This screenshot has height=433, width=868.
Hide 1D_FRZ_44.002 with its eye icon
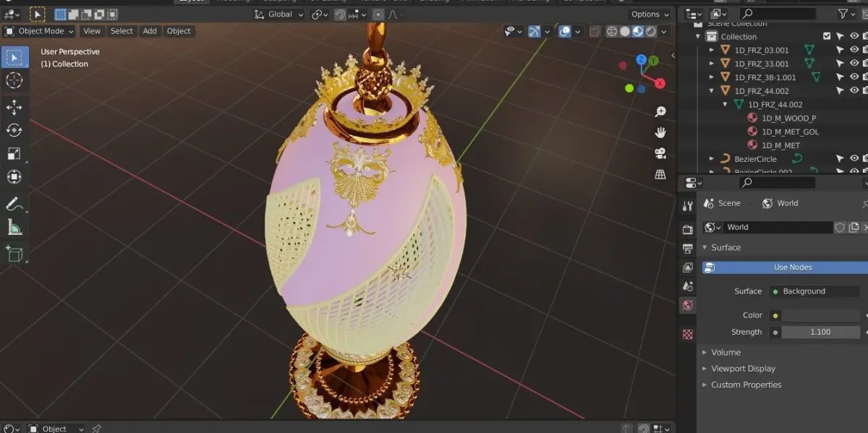(854, 90)
